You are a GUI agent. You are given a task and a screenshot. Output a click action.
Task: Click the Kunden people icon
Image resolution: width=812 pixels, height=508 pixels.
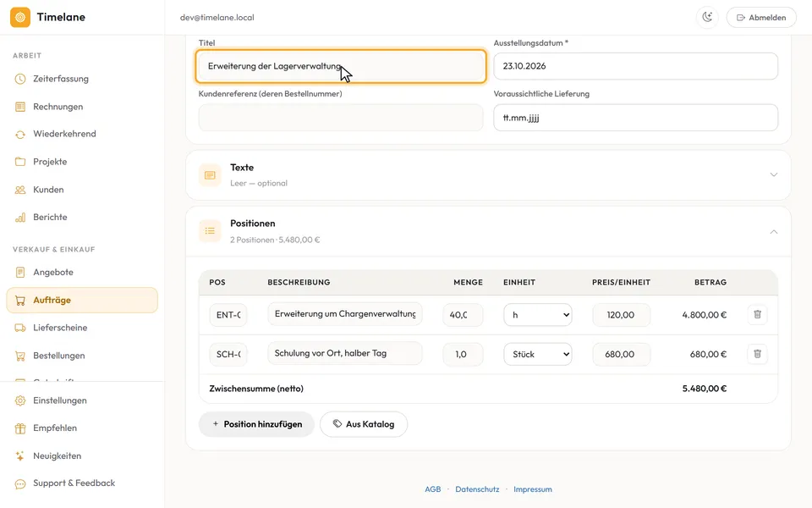[20, 190]
